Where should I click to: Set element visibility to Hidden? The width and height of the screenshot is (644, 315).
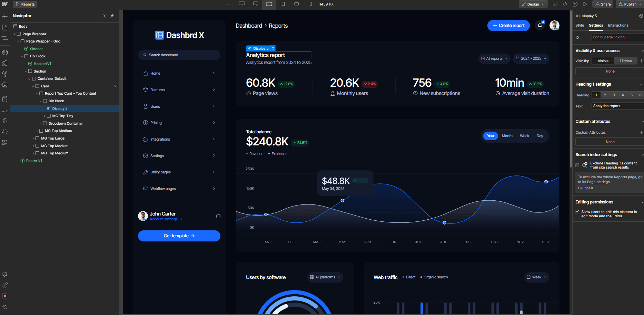(x=626, y=61)
